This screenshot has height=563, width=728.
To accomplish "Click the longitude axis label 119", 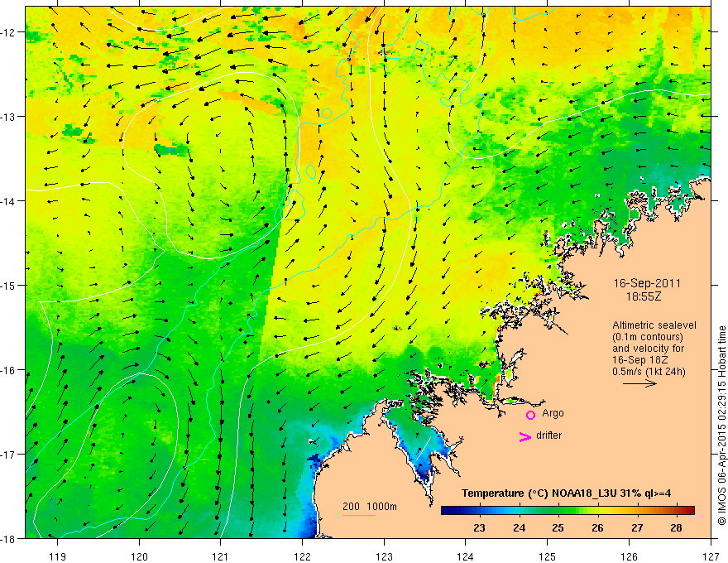I will coord(58,556).
